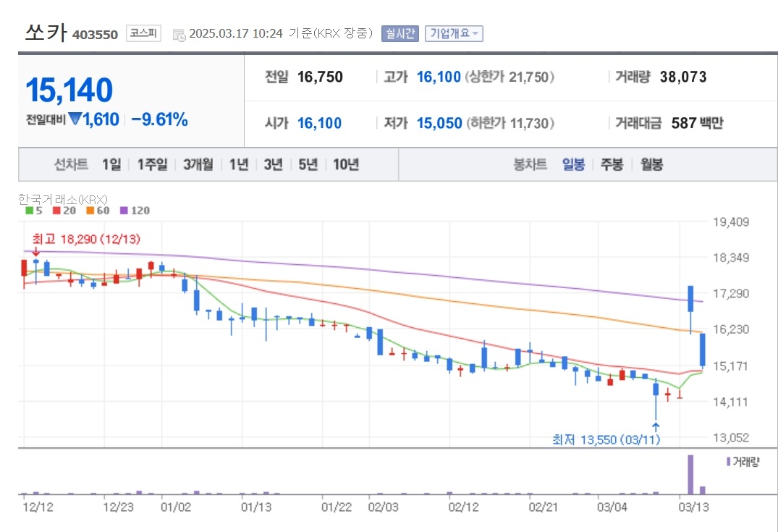Open the 기업개요 dropdown
The height and width of the screenshot is (532, 778).
(454, 33)
